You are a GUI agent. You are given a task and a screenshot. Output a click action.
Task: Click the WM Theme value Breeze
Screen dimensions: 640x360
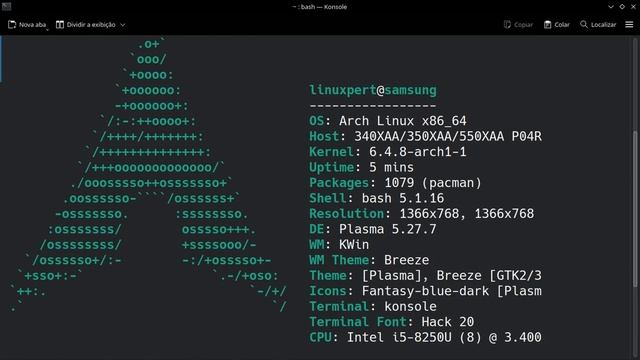[407, 260]
